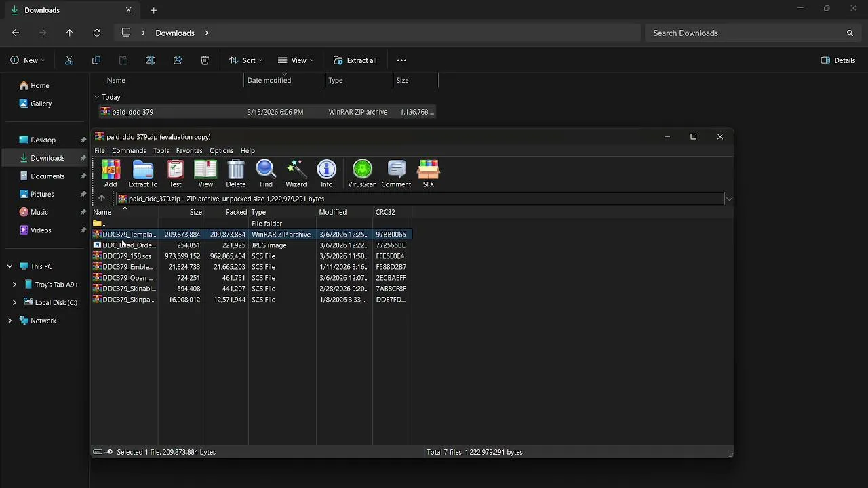Image resolution: width=868 pixels, height=488 pixels.
Task: Click the Explorer Copy icon
Action: (96, 60)
